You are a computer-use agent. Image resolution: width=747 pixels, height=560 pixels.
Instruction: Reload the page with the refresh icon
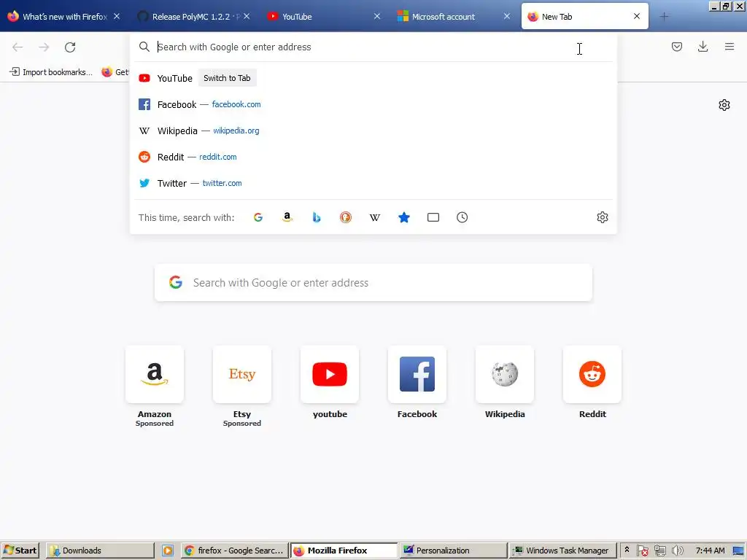coord(70,47)
